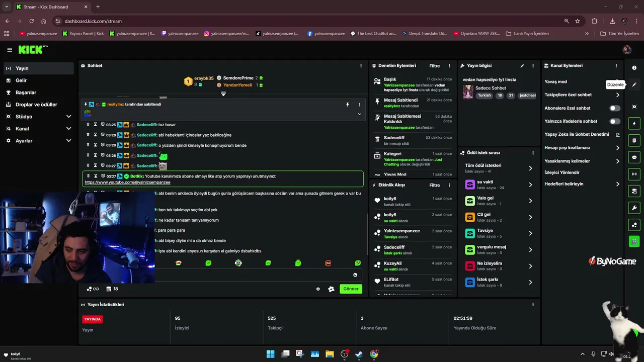Select Başarılar in left sidebar
The image size is (644, 362).
click(38, 93)
